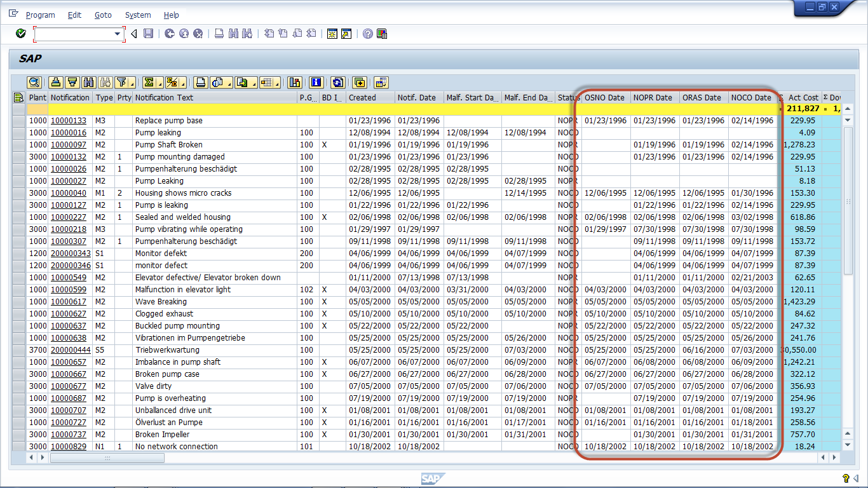Open the Help menu
The width and height of the screenshot is (868, 488).
(x=171, y=15)
